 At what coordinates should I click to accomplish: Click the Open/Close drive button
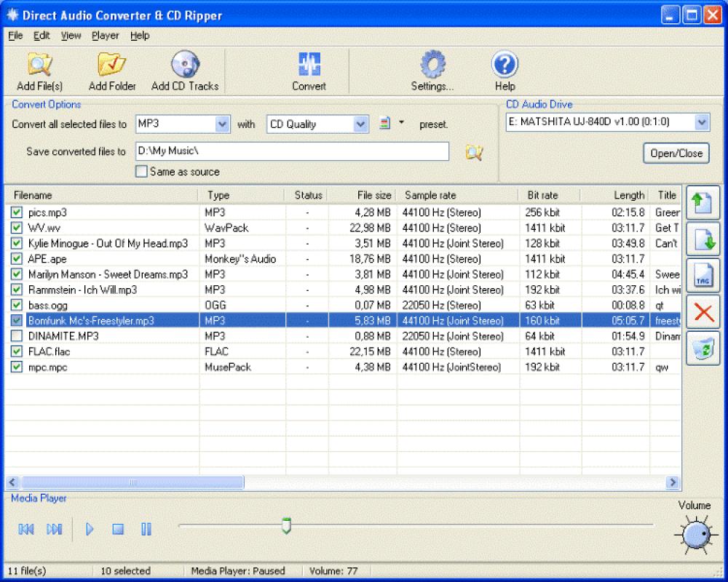click(676, 153)
